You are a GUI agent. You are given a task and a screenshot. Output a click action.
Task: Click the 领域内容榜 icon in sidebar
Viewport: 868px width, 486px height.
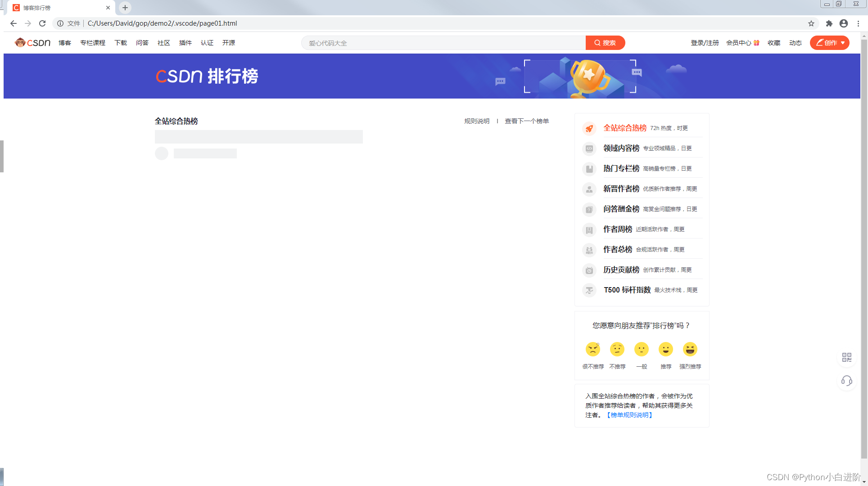tap(589, 148)
